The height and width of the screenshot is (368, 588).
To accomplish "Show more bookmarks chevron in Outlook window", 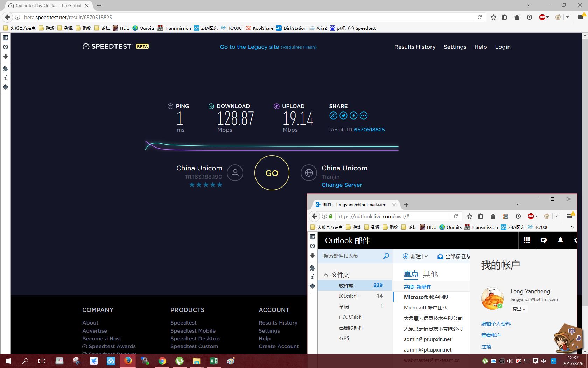I will pyautogui.click(x=572, y=227).
